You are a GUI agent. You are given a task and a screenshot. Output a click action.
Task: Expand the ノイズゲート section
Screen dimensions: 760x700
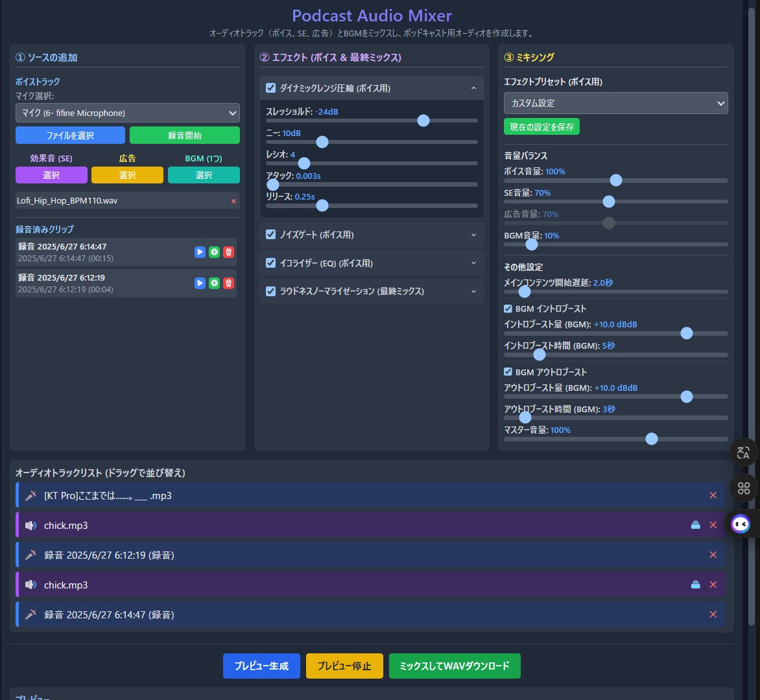click(x=473, y=235)
